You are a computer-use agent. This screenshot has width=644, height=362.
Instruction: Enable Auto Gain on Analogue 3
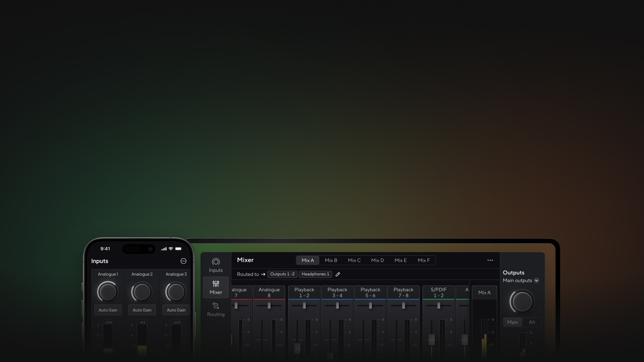176,310
